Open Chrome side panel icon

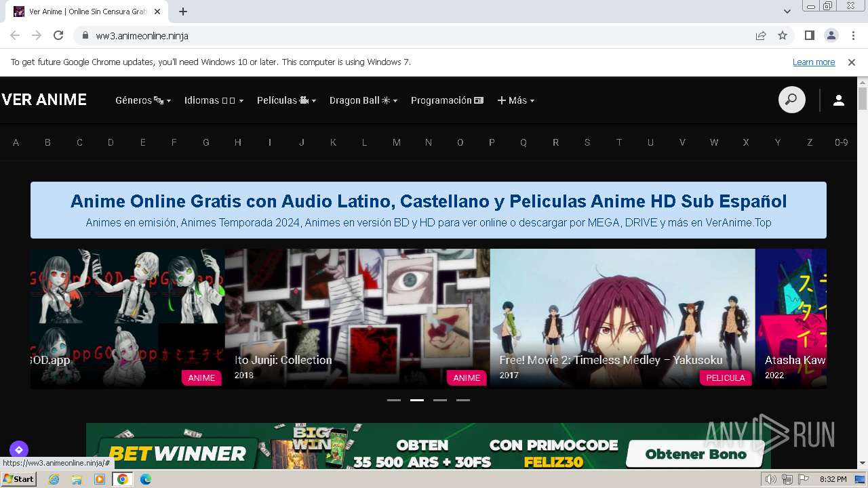point(809,35)
